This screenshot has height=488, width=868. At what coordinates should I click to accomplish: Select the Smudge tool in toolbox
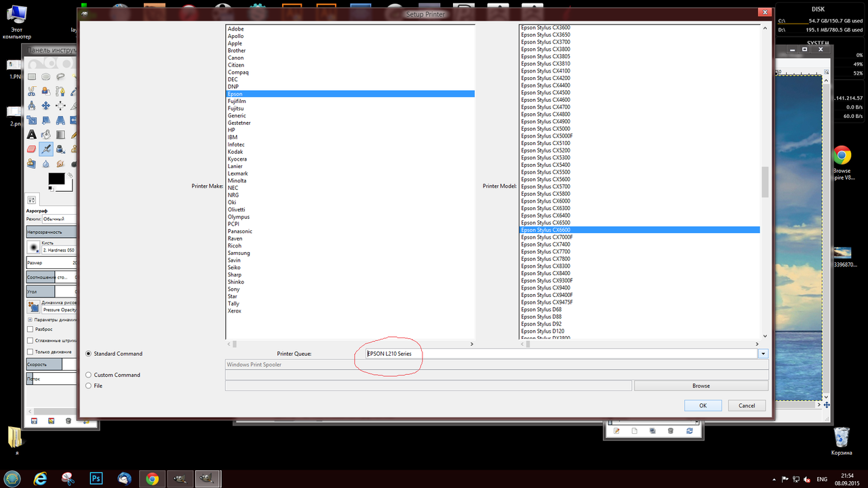tap(60, 163)
